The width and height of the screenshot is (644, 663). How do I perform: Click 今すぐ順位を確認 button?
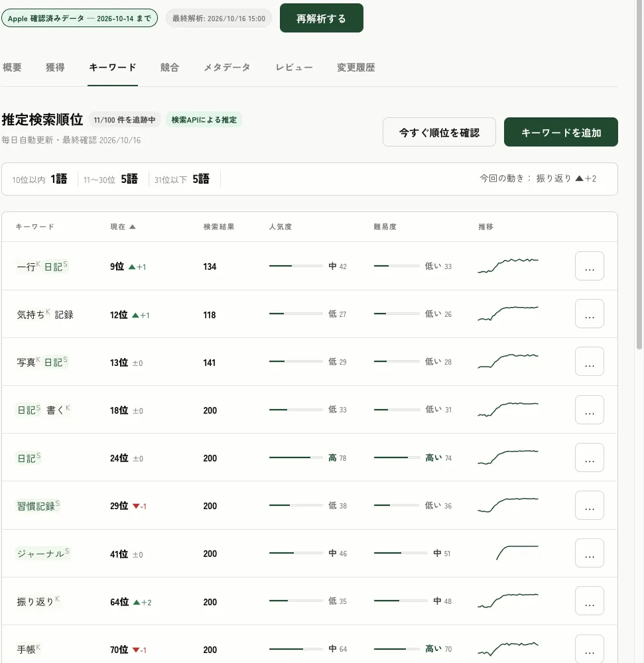(x=439, y=133)
